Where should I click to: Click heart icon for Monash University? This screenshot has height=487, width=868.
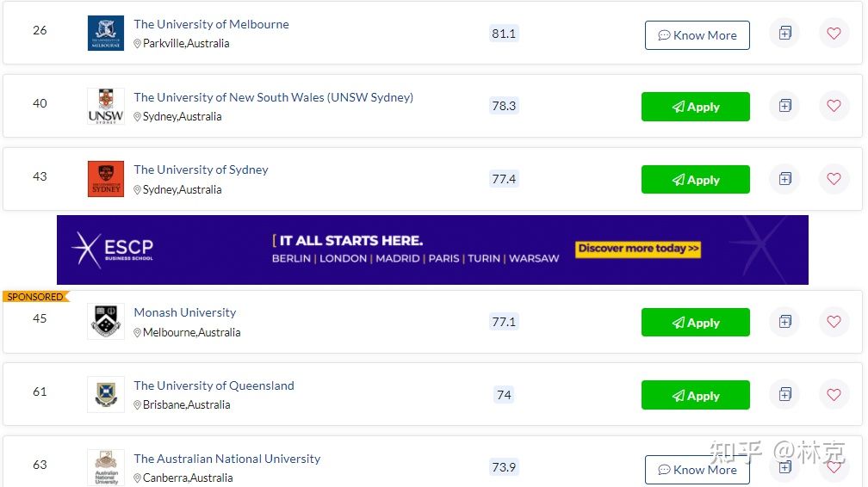pyautogui.click(x=834, y=322)
